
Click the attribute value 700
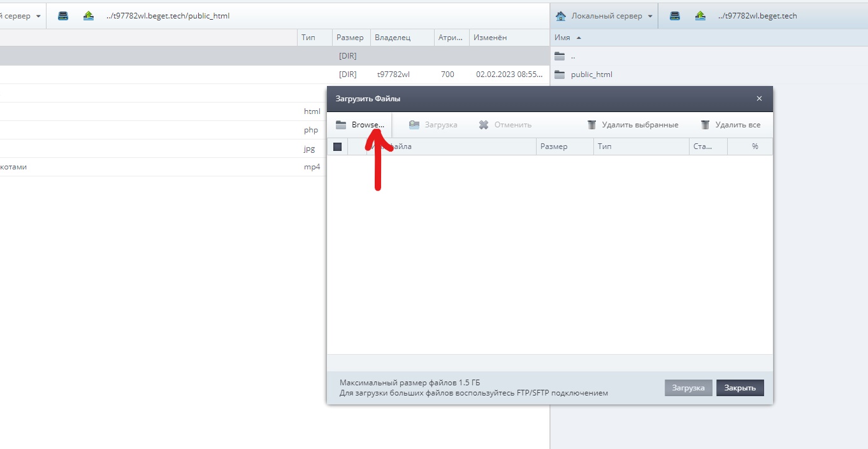pos(447,75)
